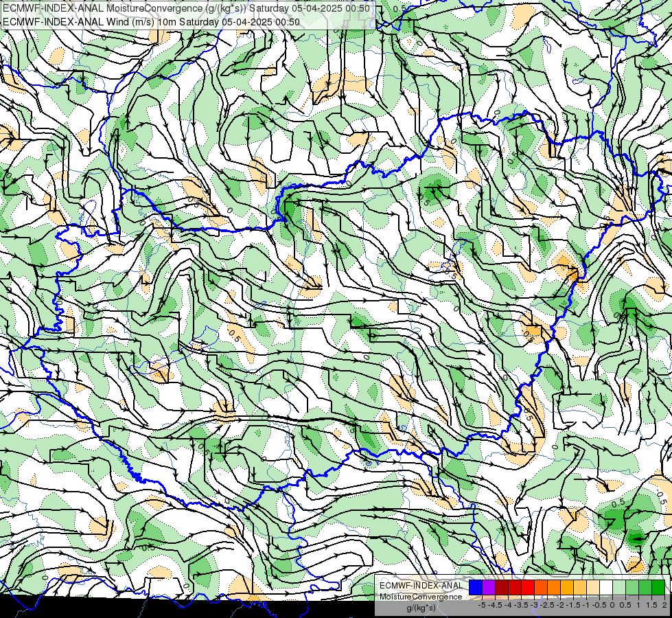This screenshot has height=618, width=672.
Task: Choose the amber swatch between -2 and -1.5
Action: tap(567, 588)
